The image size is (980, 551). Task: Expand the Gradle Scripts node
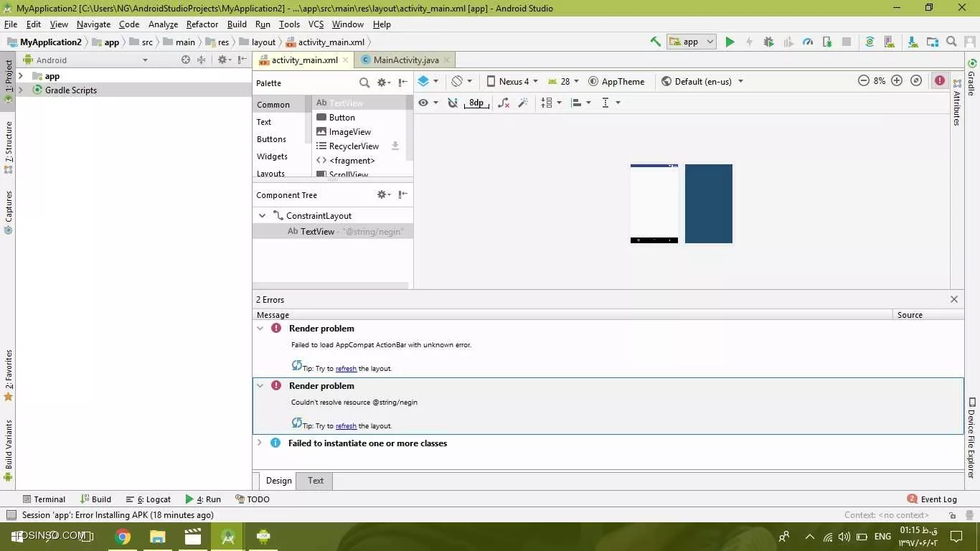pos(21,90)
